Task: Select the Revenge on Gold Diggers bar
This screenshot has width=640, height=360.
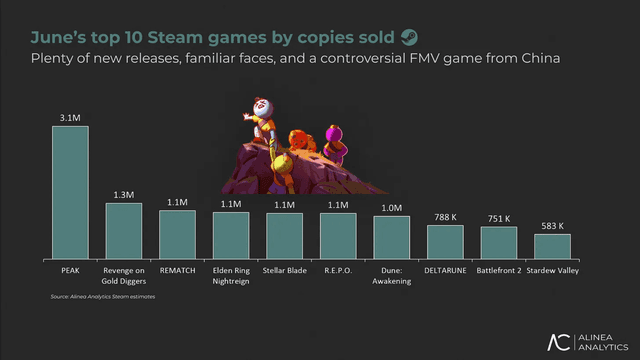Action: pos(124,231)
